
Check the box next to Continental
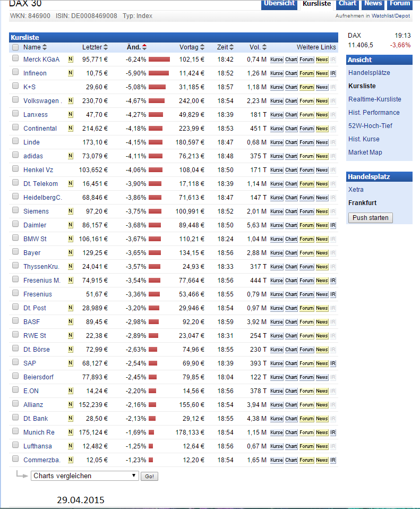15,127
